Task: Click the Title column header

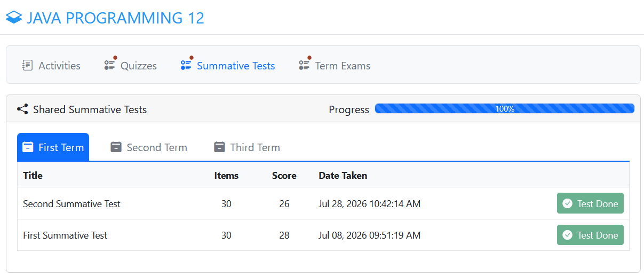Action: 33,175
